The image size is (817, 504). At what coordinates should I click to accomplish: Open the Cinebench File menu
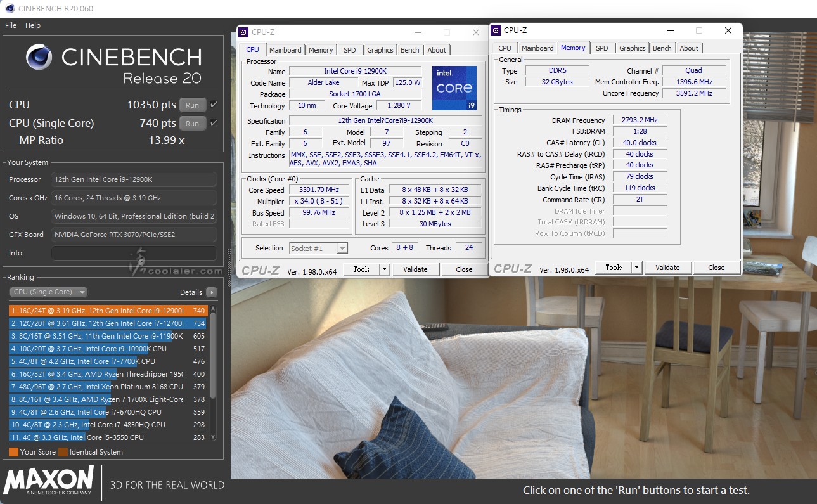11,25
